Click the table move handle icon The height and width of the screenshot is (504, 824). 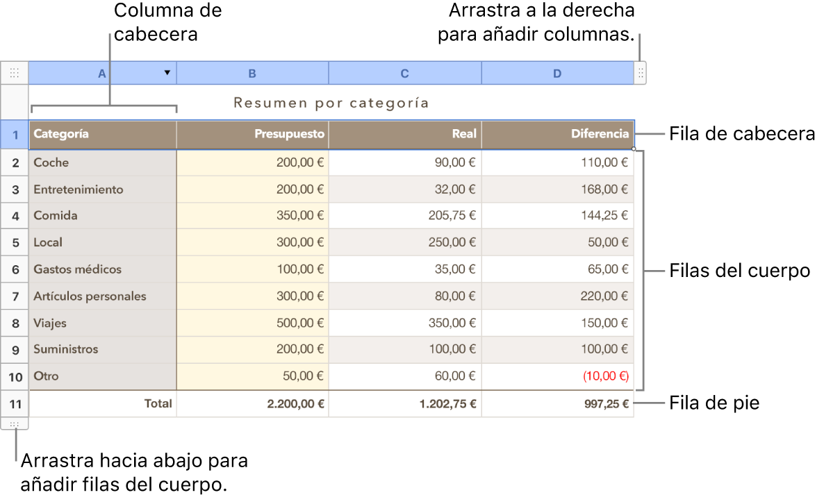coord(14,72)
